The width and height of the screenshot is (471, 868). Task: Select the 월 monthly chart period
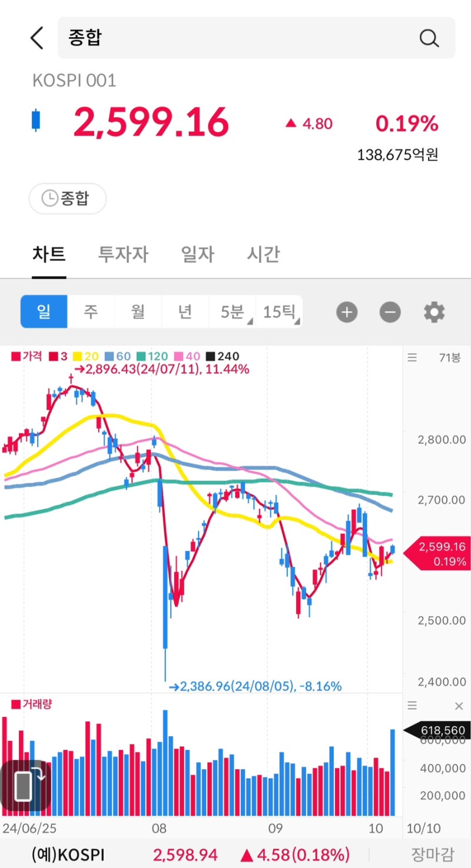[138, 312]
